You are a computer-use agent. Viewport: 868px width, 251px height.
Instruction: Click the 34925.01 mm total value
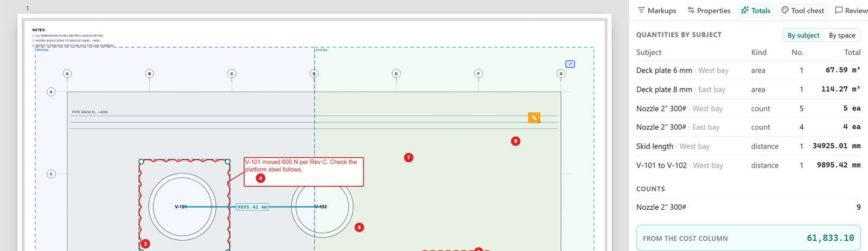(x=837, y=146)
